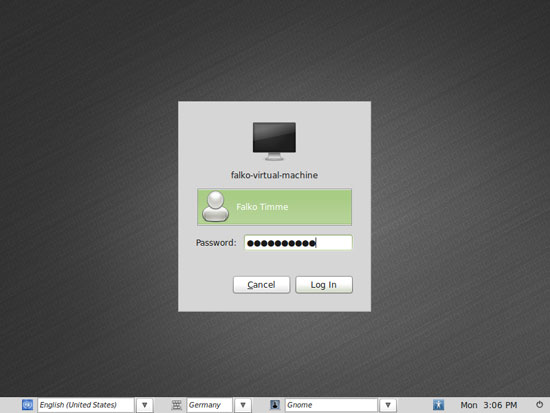Expand the language dropdown arrow
The image size is (550, 413).
click(x=145, y=405)
